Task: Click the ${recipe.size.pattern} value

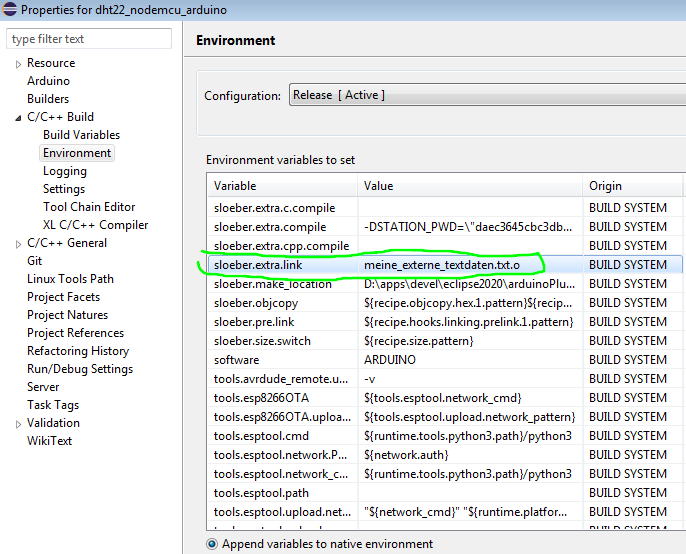Action: pos(418,341)
